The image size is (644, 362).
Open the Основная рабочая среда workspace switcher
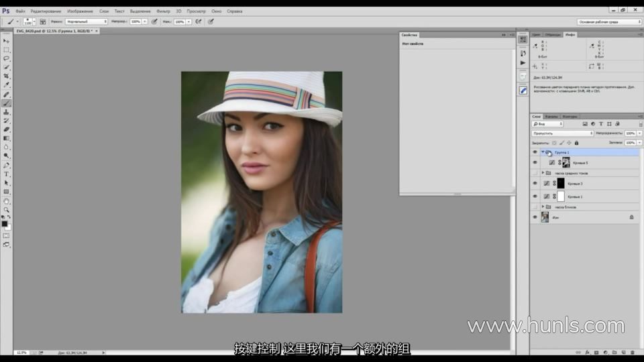click(609, 21)
